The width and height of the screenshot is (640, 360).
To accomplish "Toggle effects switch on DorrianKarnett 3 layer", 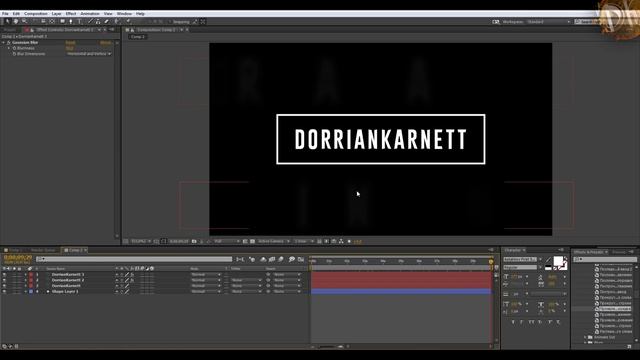I will 132,275.
